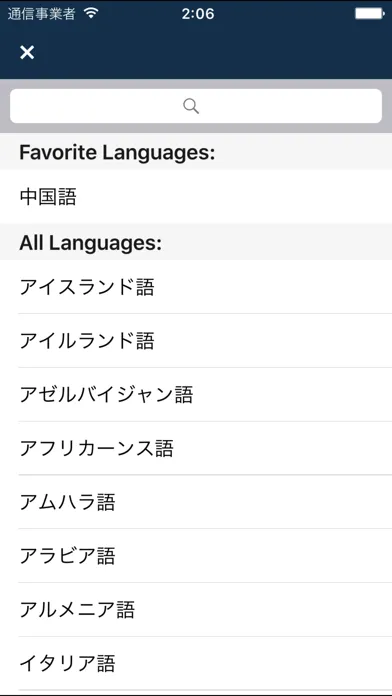Select アフリカーンス語 language

tap(196, 448)
